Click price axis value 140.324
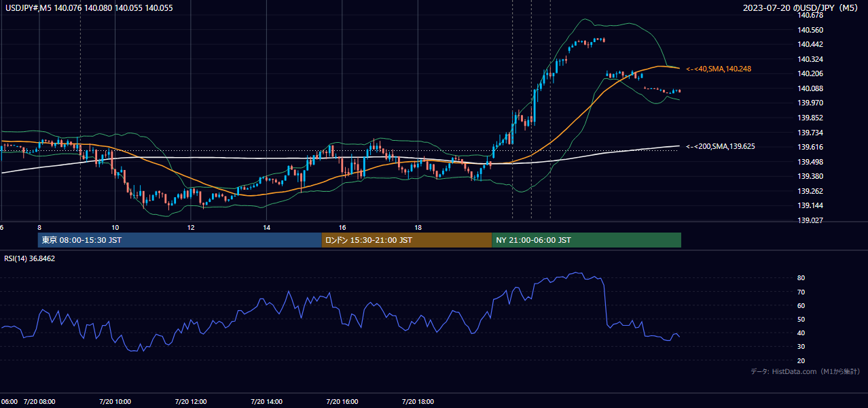 pos(811,59)
